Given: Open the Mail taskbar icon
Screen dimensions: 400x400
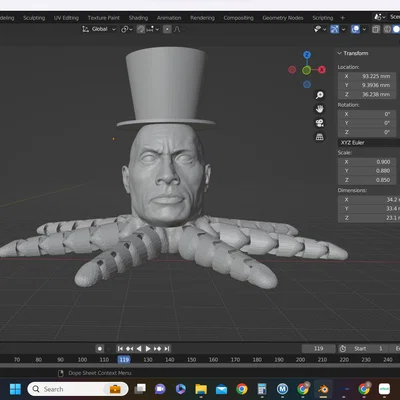Looking at the screenshot, I should pos(221,389).
